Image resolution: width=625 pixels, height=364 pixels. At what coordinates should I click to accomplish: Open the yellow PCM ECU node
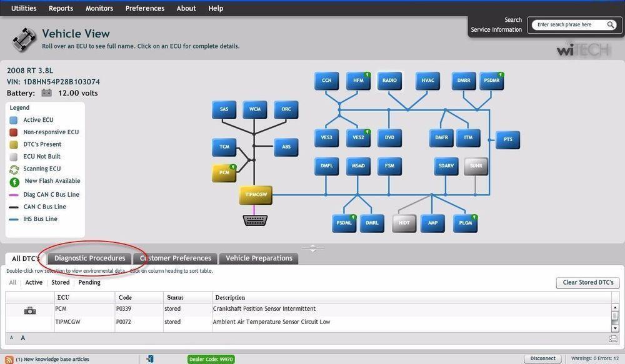click(224, 173)
